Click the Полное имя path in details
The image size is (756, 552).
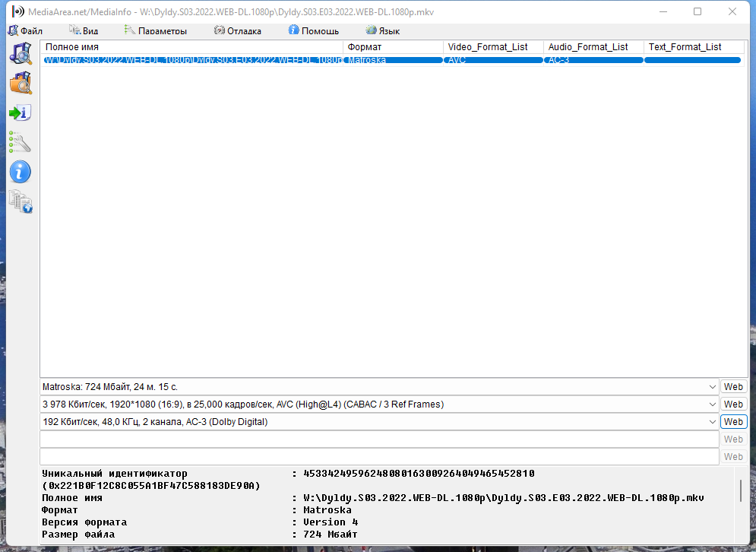503,498
